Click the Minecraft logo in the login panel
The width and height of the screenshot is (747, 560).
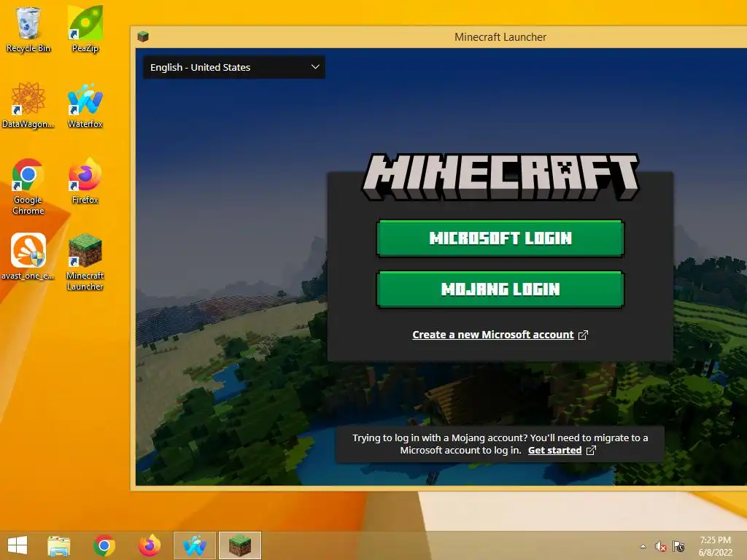500,176
